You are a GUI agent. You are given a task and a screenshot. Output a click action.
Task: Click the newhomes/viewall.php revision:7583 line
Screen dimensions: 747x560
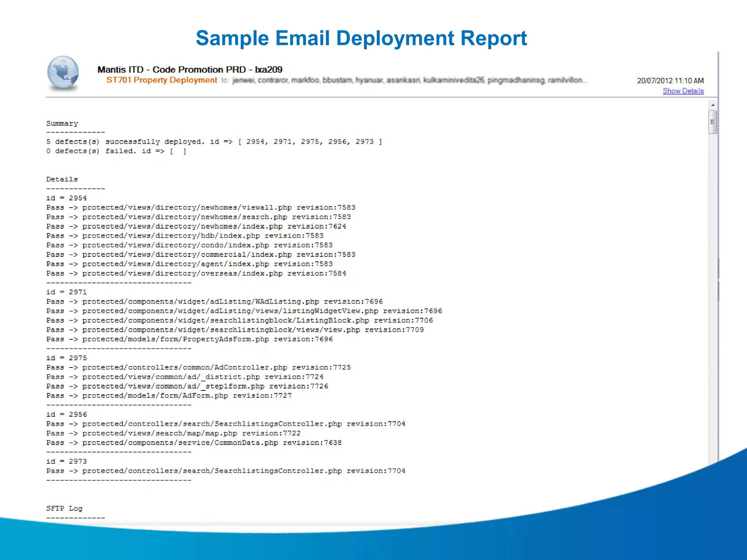pos(201,207)
